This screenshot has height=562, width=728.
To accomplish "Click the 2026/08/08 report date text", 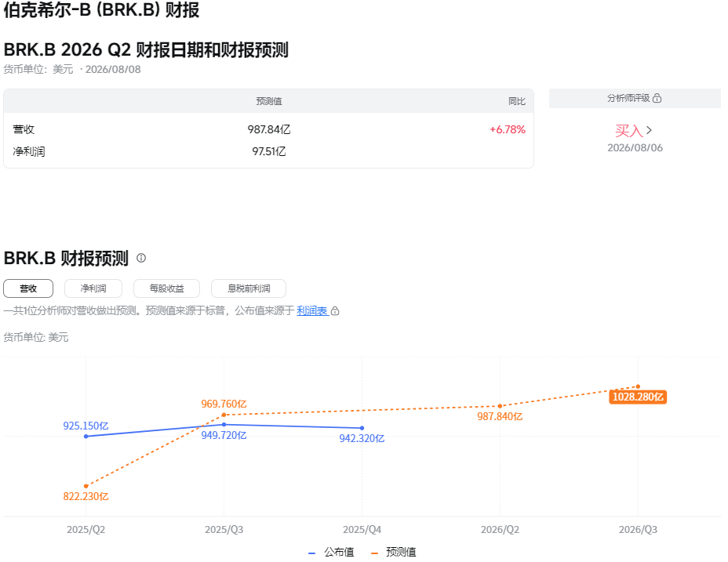I will click(x=113, y=70).
